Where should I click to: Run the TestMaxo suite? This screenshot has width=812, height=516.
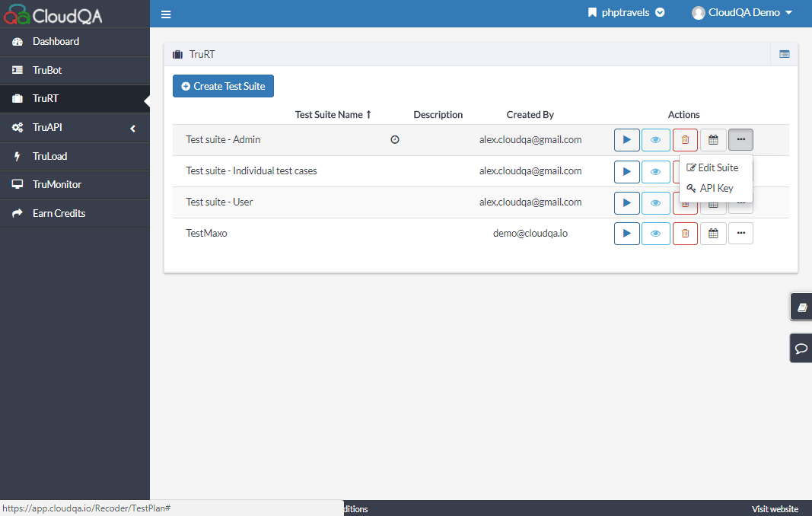tap(626, 234)
